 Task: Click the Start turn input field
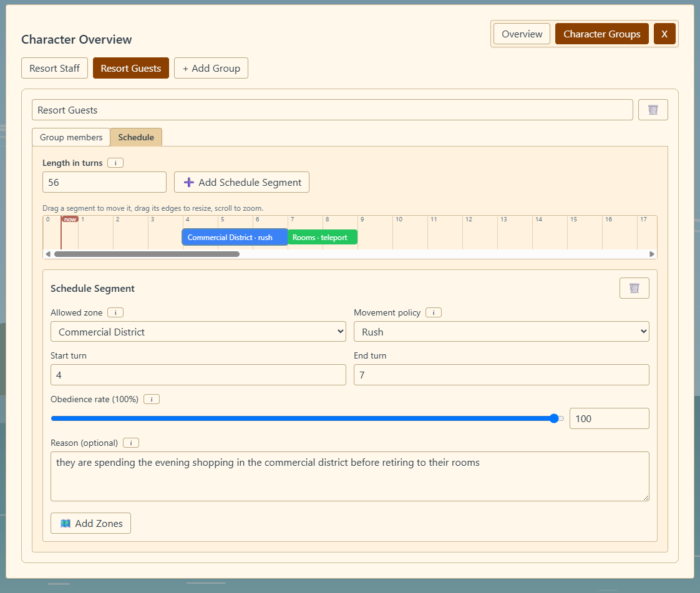[198, 375]
